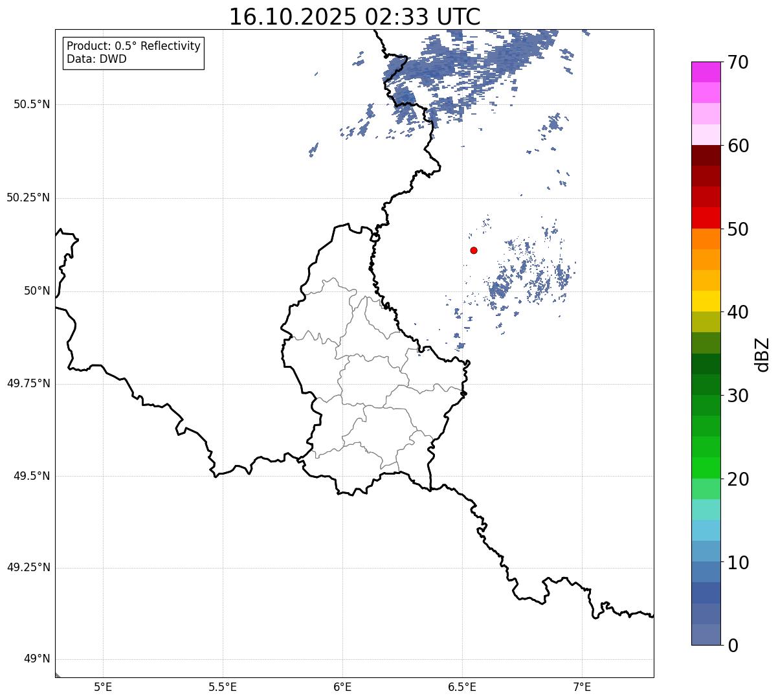
Task: Select the bright green 20 dBZ colorbar band
Action: coord(707,468)
